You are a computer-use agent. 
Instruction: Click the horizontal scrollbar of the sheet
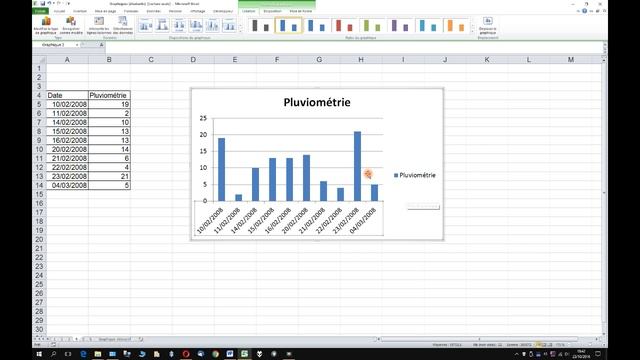(x=480, y=339)
